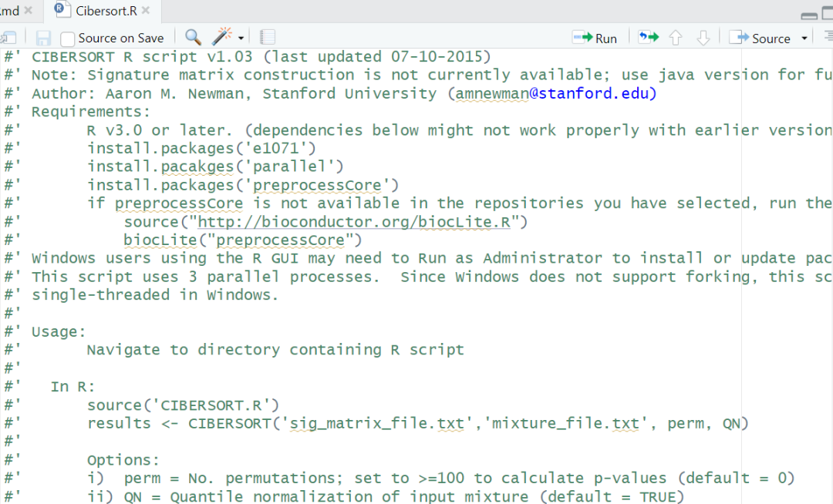This screenshot has height=504, width=833.
Task: Show document outline icon
Action: coord(828,37)
